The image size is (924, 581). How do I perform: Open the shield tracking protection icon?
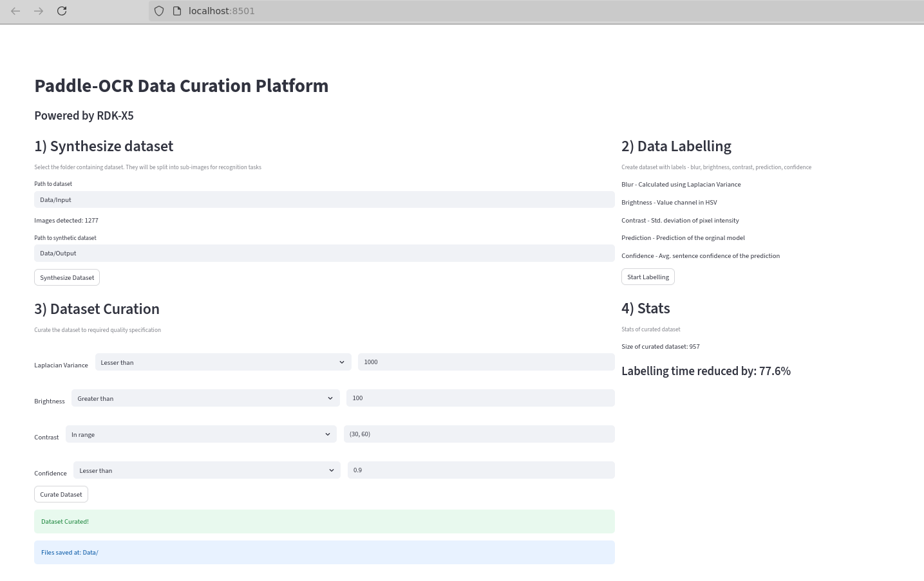coord(159,11)
